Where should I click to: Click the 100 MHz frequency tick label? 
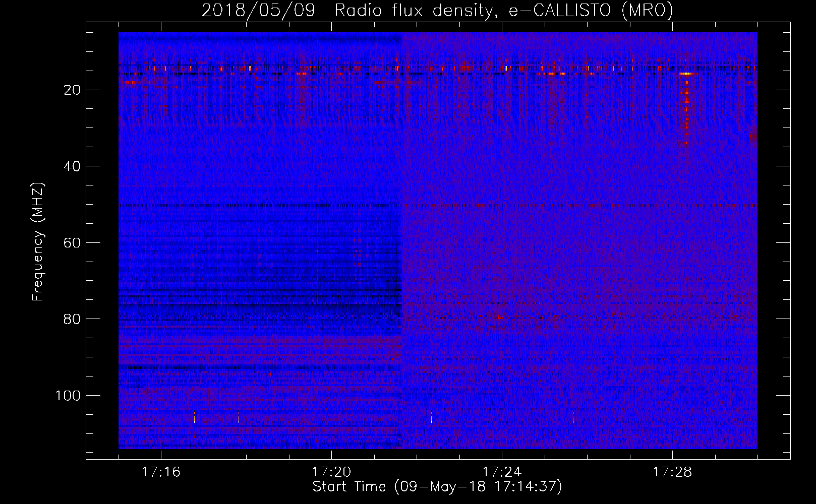pyautogui.click(x=68, y=396)
